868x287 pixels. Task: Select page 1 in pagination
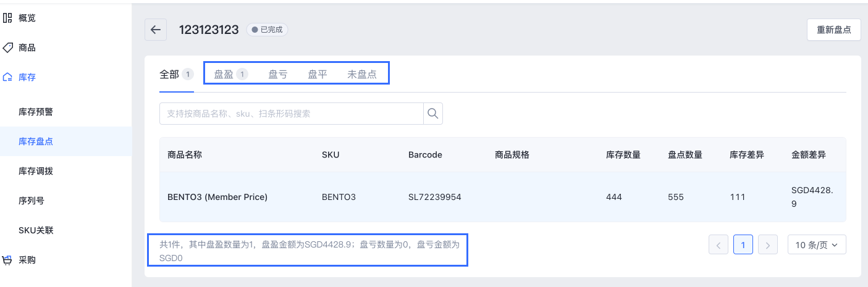[743, 245]
